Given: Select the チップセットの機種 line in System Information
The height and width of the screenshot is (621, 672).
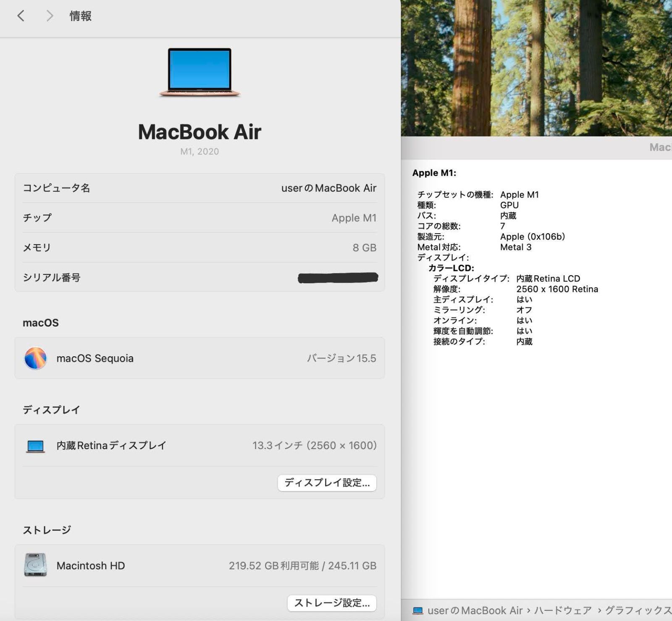Looking at the screenshot, I should [x=478, y=195].
